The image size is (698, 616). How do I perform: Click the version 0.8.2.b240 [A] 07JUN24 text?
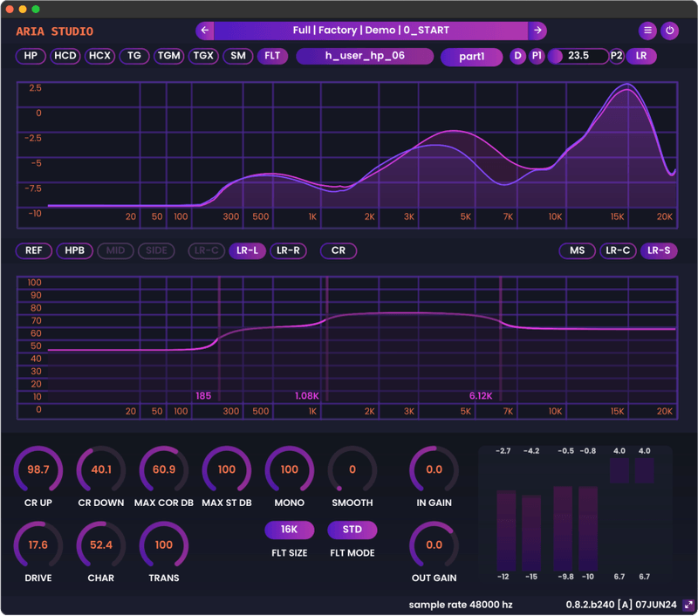[x=621, y=605]
